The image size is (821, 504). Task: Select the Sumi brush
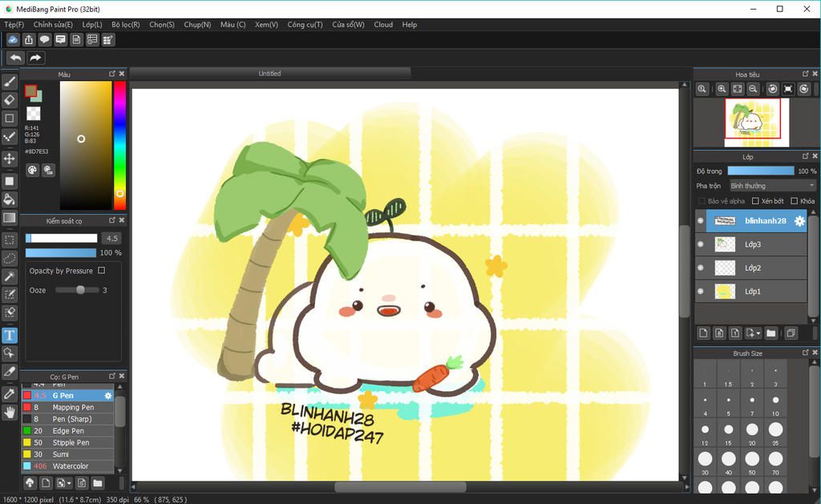pos(67,454)
